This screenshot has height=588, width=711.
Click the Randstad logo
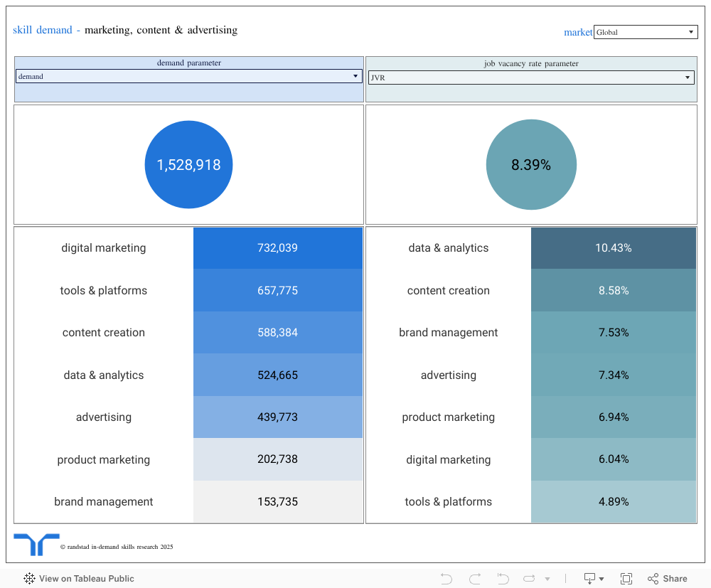(x=36, y=544)
